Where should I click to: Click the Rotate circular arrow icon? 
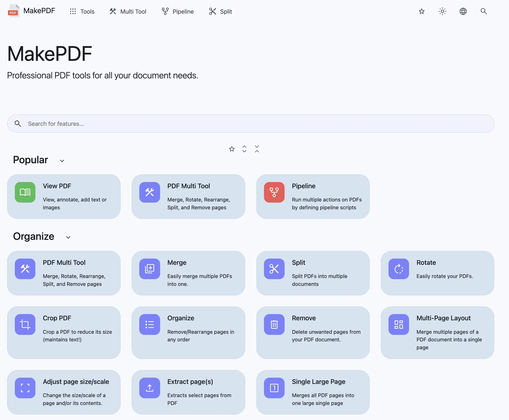point(399,269)
